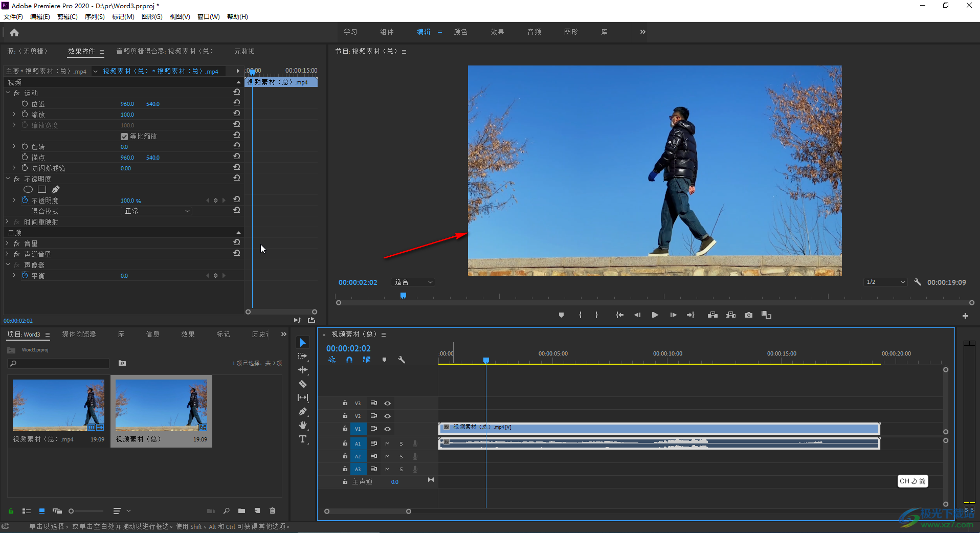Select the Type tool
980x533 pixels.
coord(303,439)
